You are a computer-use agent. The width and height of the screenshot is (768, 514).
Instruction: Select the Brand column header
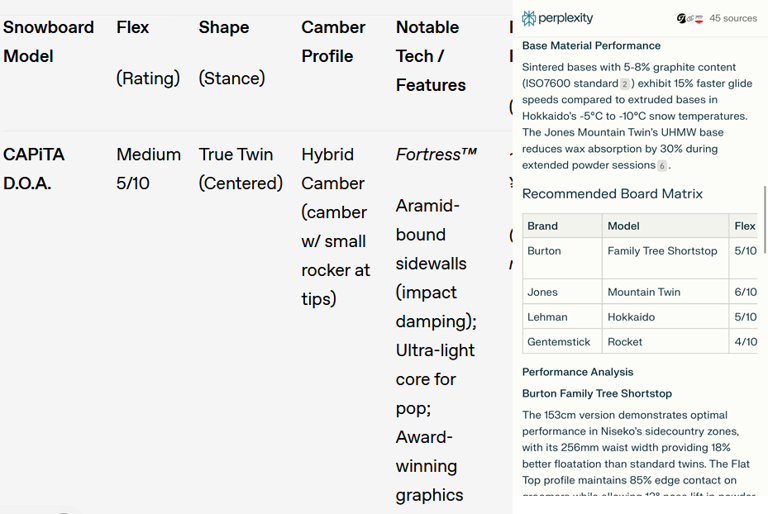pyautogui.click(x=542, y=226)
